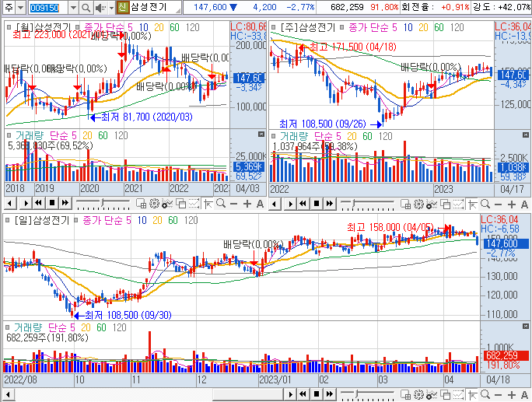Image resolution: width=532 pixels, height=402 pixels.
Task: Toggle square marker before 종가 단순 in monthly chart
Action: tap(78, 26)
